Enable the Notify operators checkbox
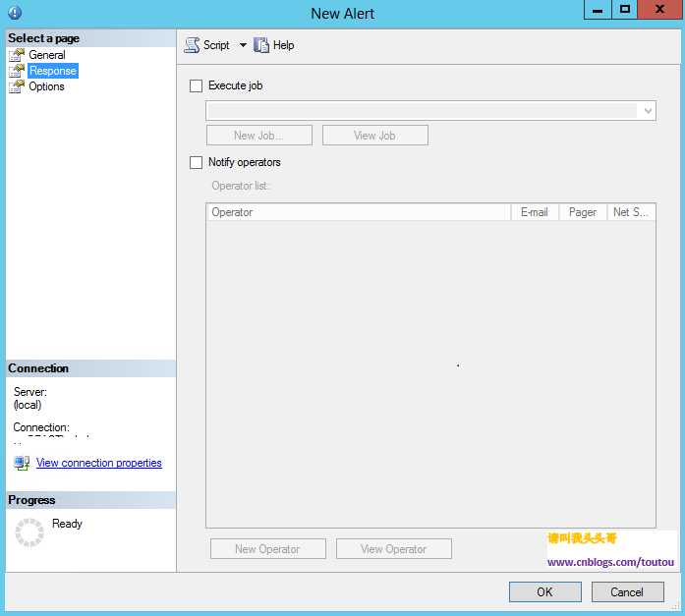 tap(197, 163)
